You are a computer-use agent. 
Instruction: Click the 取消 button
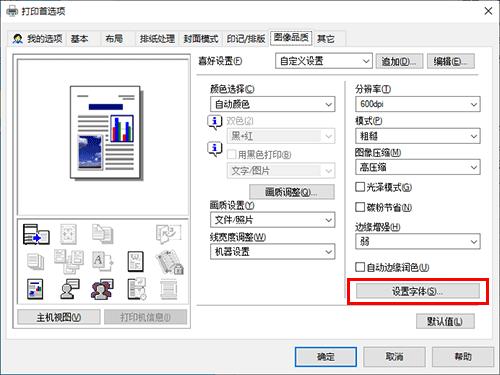394,357
